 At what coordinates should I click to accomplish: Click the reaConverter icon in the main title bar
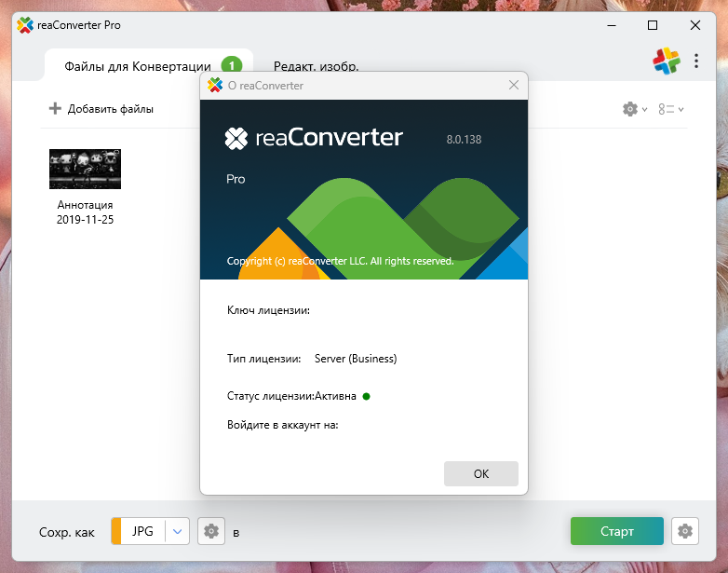(x=25, y=24)
